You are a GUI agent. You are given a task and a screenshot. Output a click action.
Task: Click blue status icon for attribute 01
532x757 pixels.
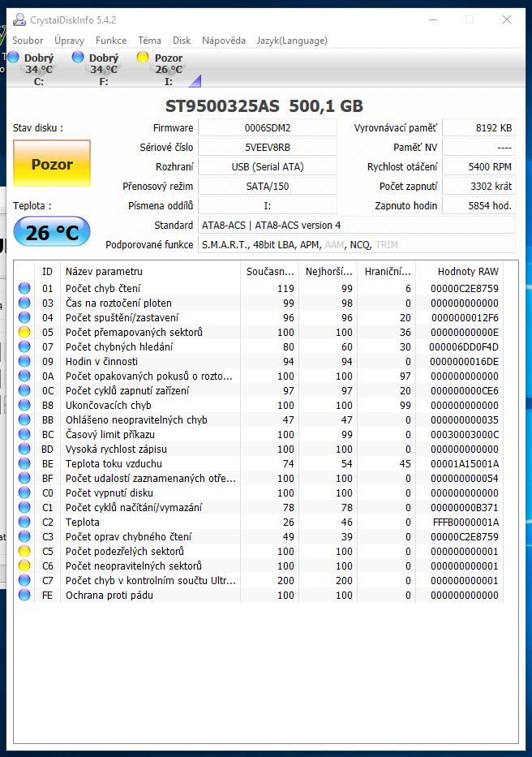(x=25, y=288)
